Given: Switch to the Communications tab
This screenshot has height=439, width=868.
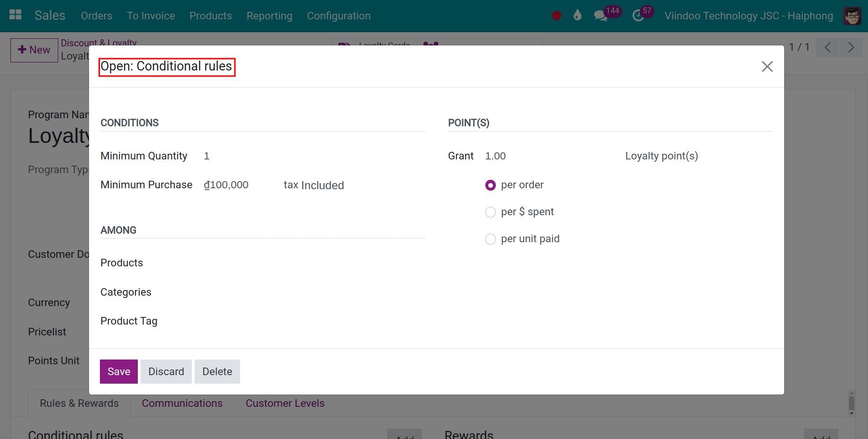Looking at the screenshot, I should click(182, 403).
